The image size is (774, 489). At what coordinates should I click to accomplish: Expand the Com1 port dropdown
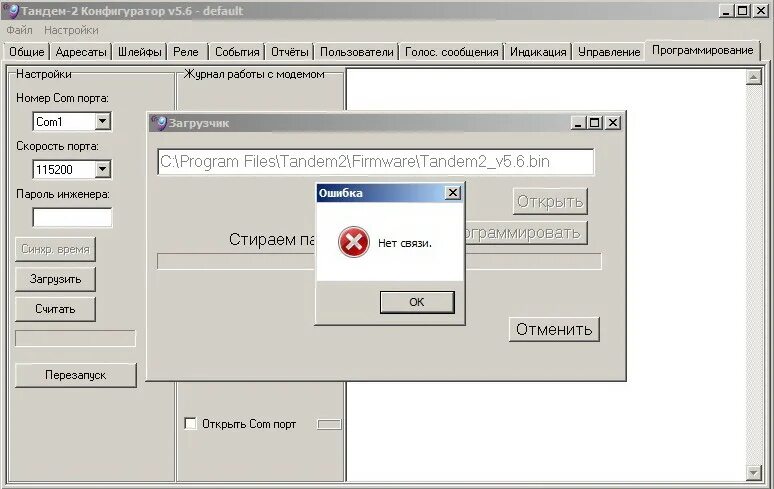click(x=102, y=121)
